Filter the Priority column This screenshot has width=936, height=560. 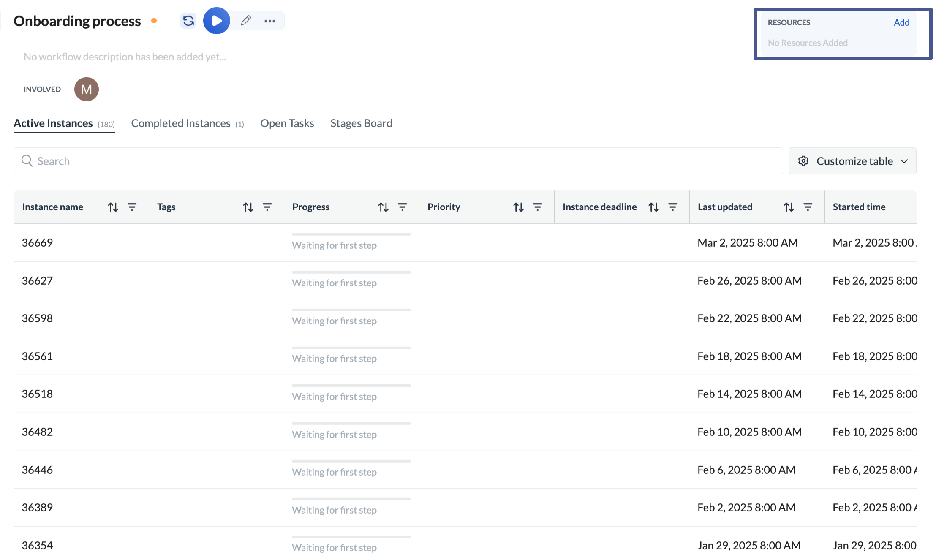point(538,207)
